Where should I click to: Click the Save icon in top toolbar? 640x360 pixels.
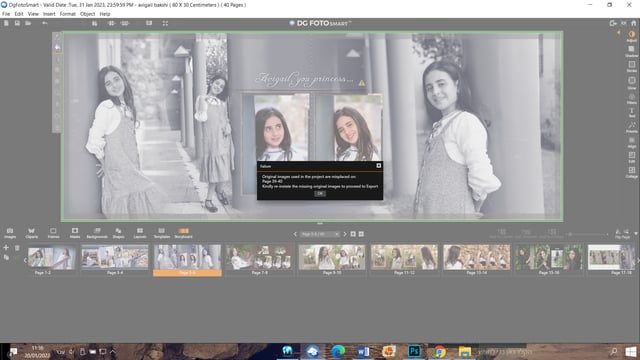tap(17, 23)
